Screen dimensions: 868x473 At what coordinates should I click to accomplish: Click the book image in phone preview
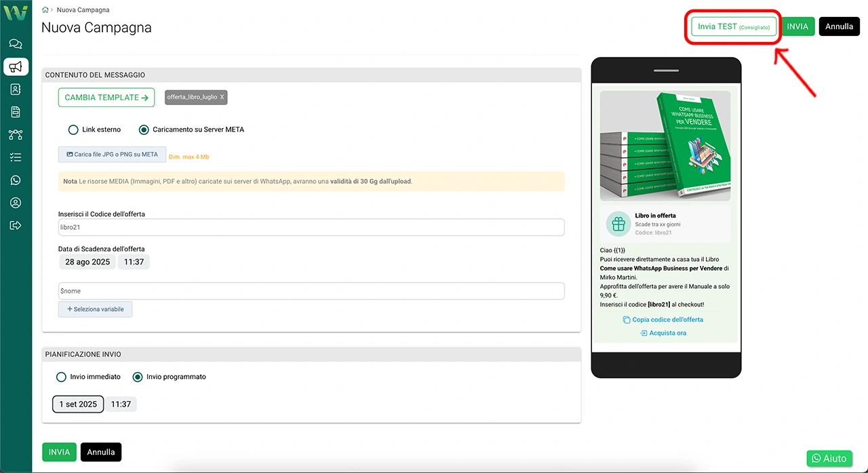(x=665, y=146)
